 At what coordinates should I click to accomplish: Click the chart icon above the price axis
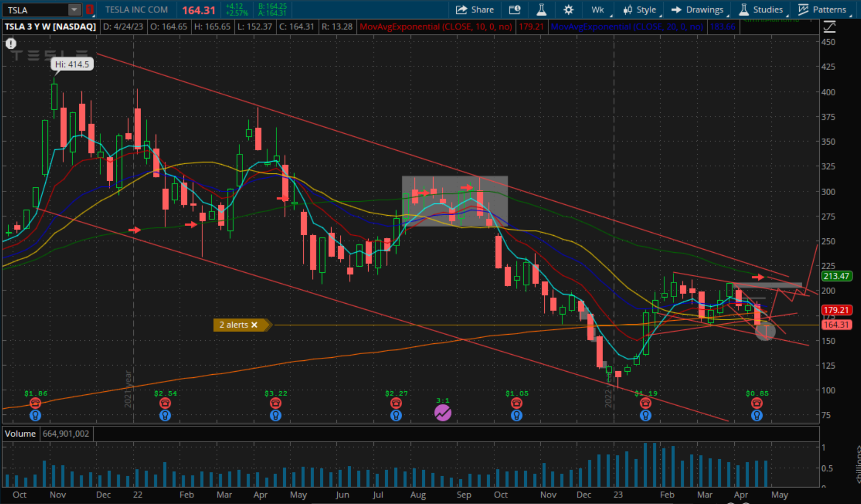point(830,27)
